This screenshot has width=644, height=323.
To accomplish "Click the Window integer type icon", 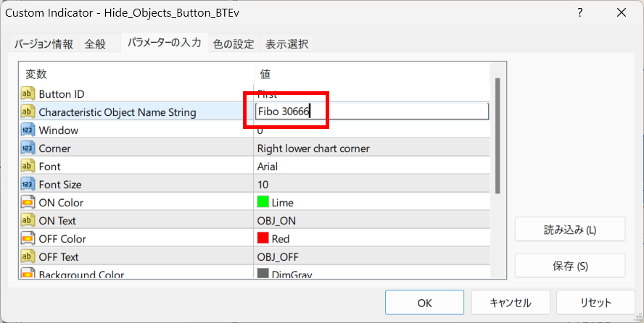I will (28, 130).
